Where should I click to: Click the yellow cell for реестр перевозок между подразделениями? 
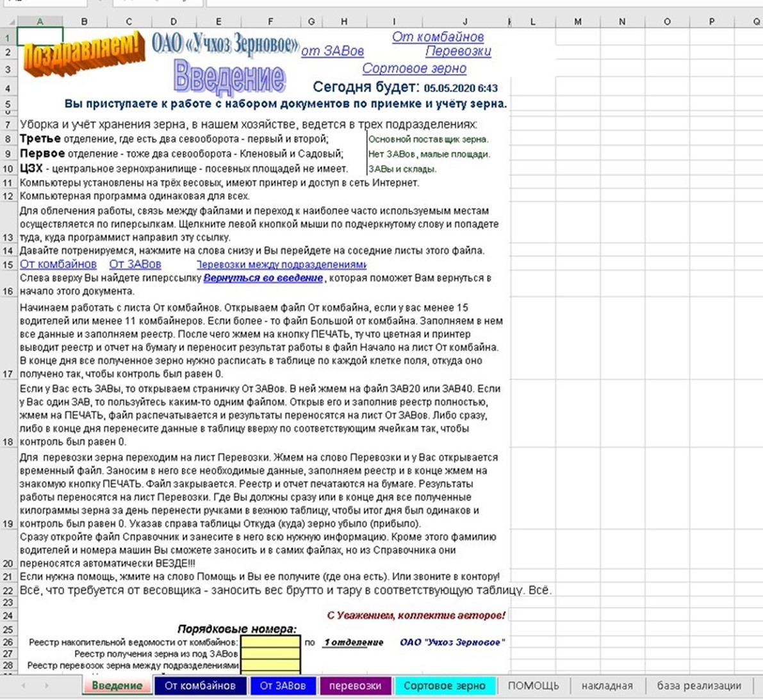[270, 665]
